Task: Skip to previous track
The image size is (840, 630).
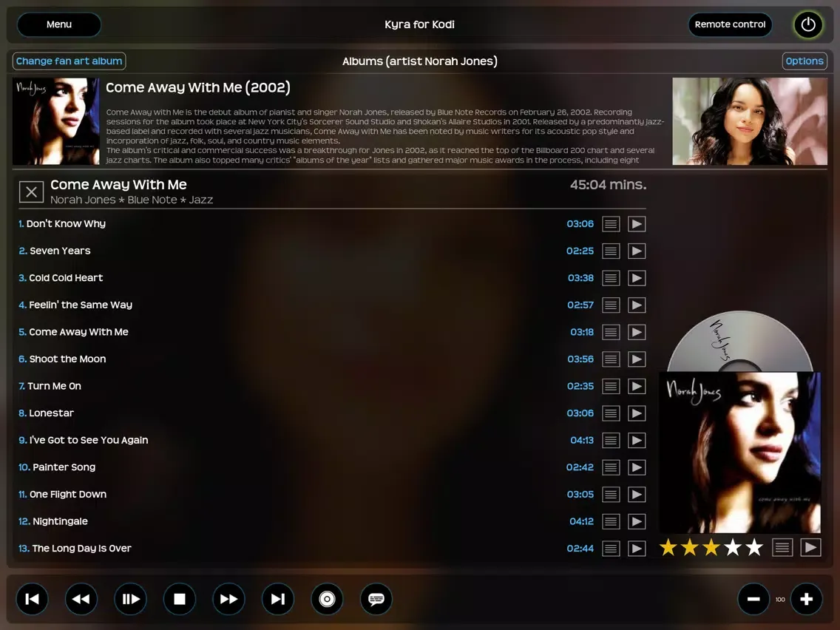Action: click(32, 599)
